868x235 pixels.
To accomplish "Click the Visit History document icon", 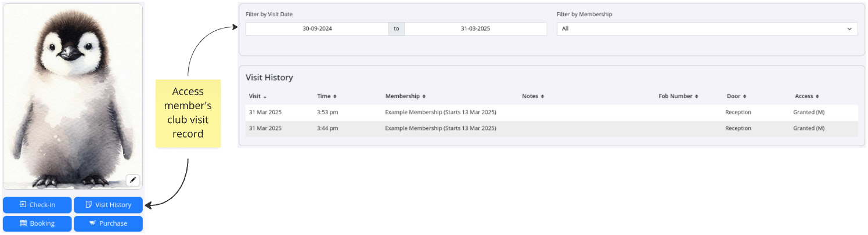I will (x=89, y=205).
